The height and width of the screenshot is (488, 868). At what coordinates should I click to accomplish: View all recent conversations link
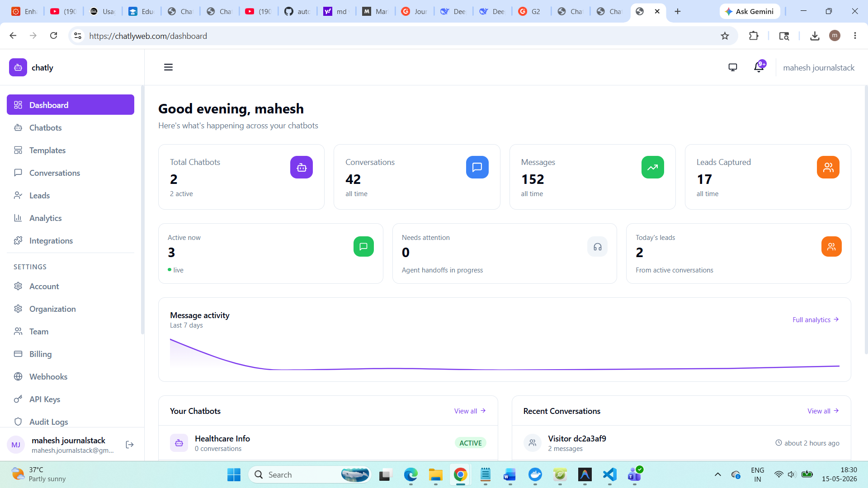click(823, 411)
